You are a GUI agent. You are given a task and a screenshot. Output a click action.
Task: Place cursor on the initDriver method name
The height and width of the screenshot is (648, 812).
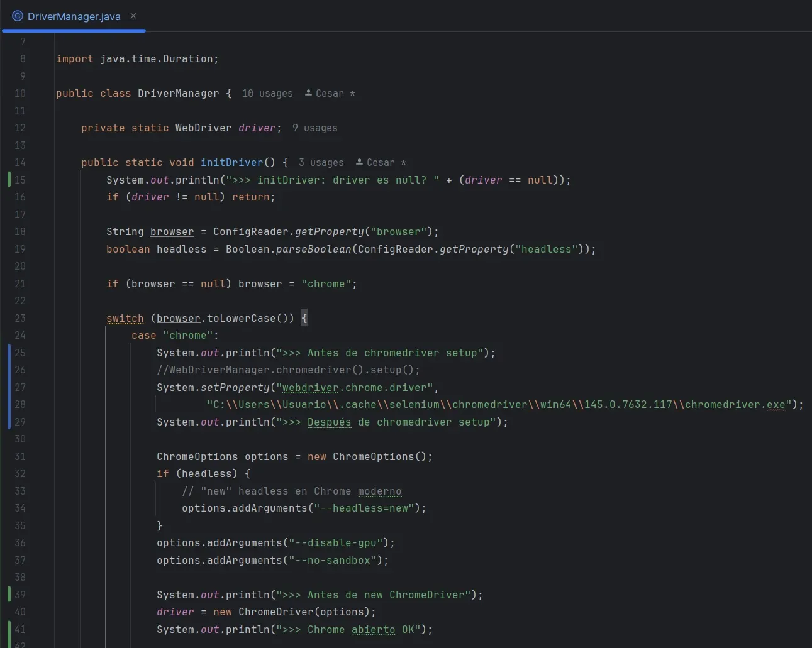click(x=231, y=162)
